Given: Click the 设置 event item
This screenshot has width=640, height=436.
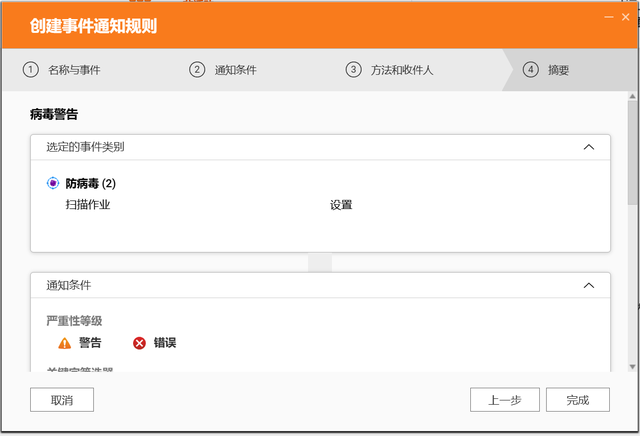Looking at the screenshot, I should pyautogui.click(x=341, y=205).
